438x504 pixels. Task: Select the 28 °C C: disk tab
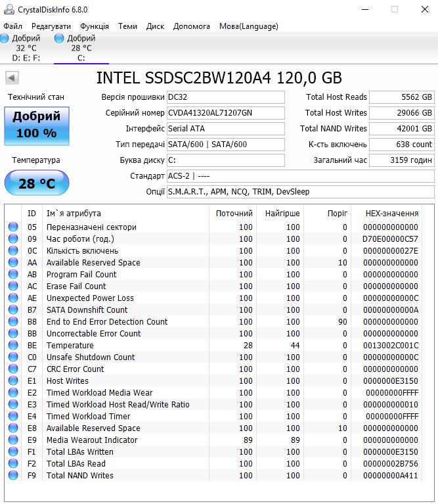pyautogui.click(x=81, y=48)
